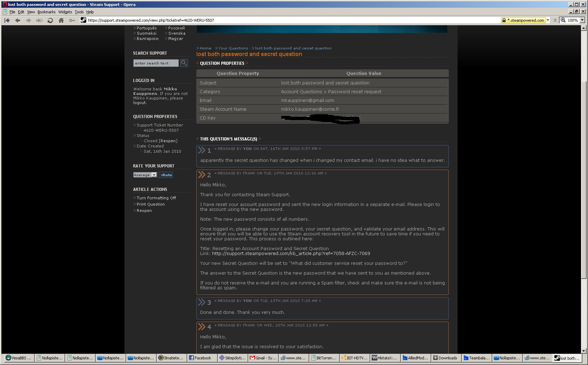Click the enter search text field
Image resolution: width=588 pixels, height=365 pixels.
[x=156, y=63]
